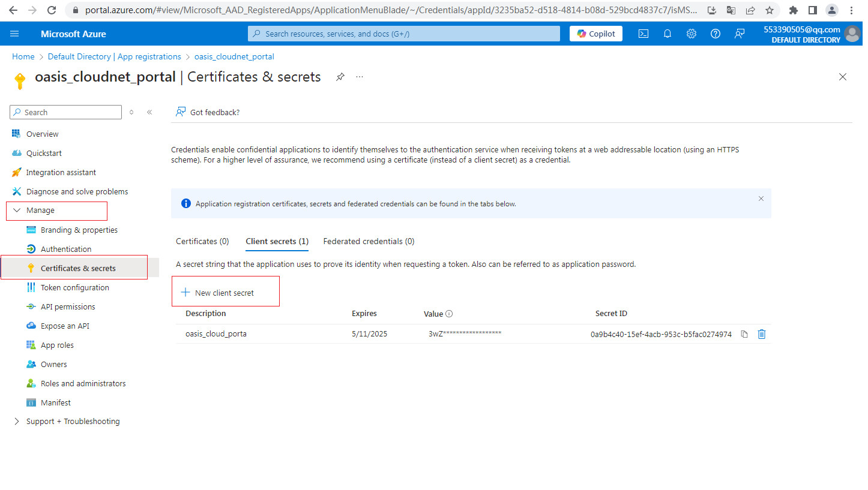Click the 5/11/2025 expiry date cell
The image size is (868, 490).
pyautogui.click(x=370, y=334)
